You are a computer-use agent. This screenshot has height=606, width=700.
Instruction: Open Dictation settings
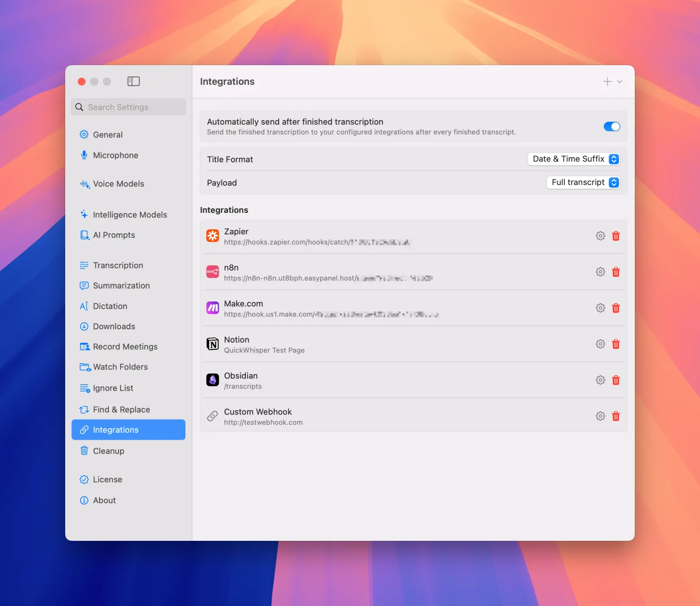click(129, 306)
